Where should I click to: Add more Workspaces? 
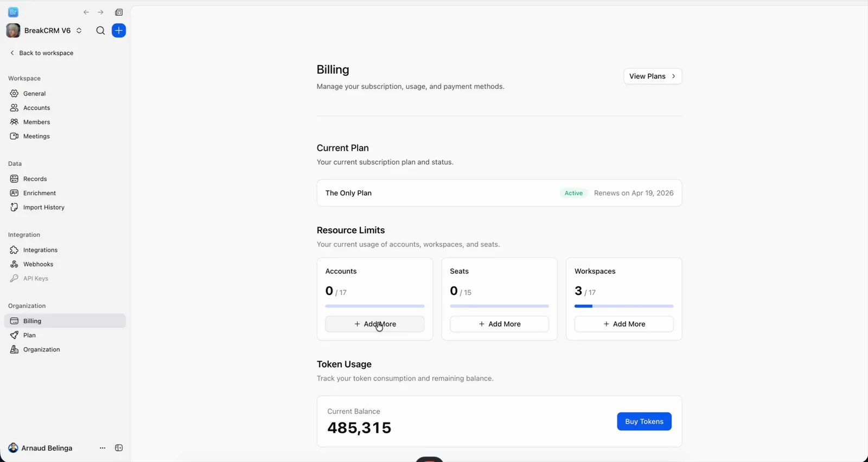[624, 324]
